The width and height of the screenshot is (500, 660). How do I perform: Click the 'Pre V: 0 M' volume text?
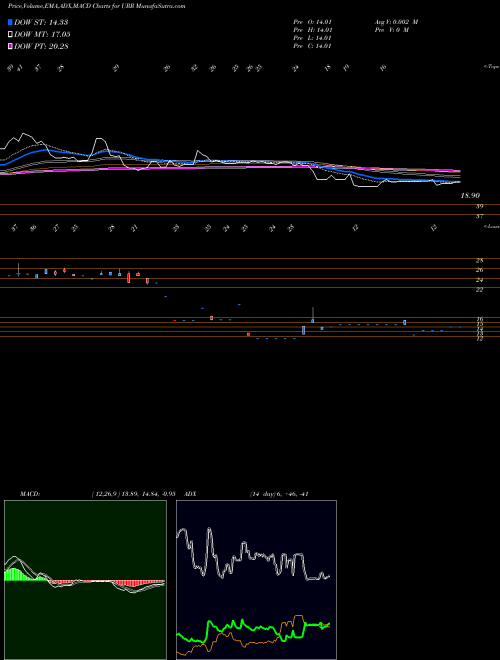(392, 30)
